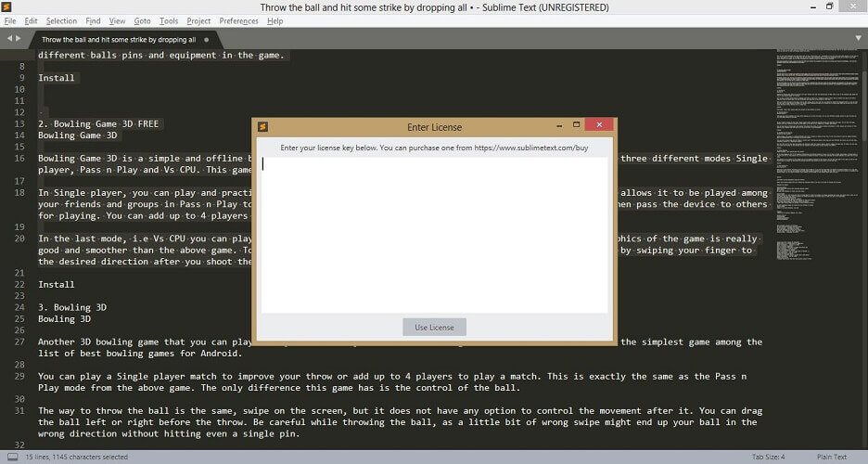The width and height of the screenshot is (868, 464).
Task: Click '15 lines, 1145 characters selected' status text
Action: tap(76, 457)
